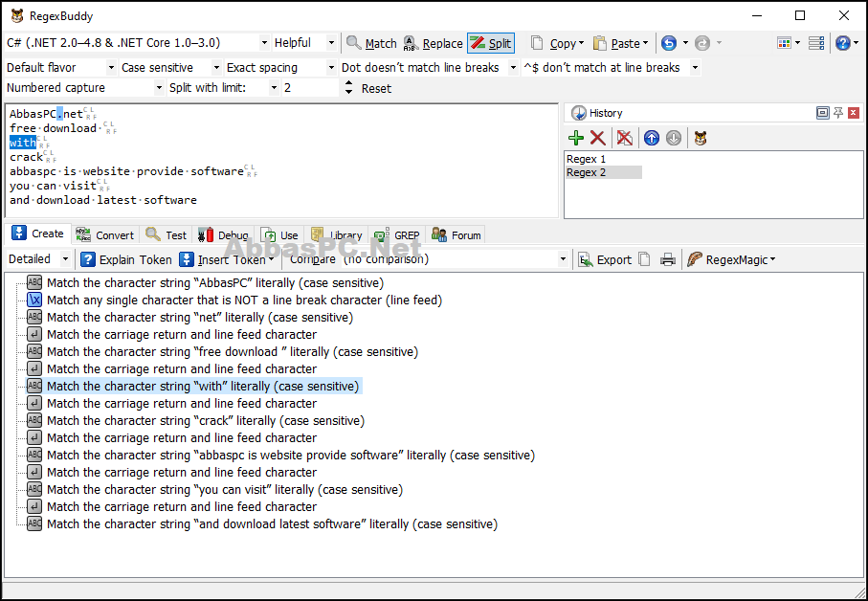Open the Undo history dropdown arrow
The height and width of the screenshot is (601, 868).
click(x=685, y=43)
